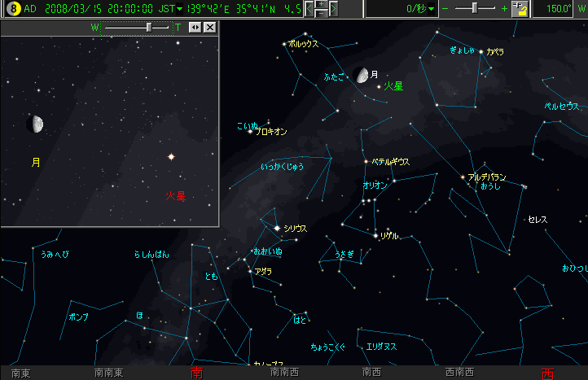Image resolution: width=588 pixels, height=380 pixels.
Task: Click the resize arrows button on inset panel
Action: [x=195, y=27]
